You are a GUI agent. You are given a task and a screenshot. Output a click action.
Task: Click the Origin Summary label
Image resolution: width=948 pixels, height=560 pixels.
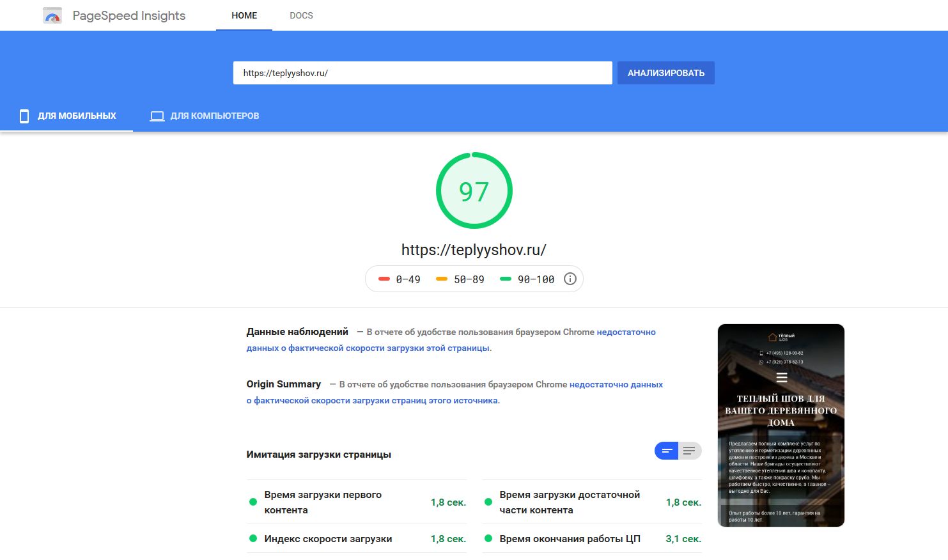pos(284,384)
